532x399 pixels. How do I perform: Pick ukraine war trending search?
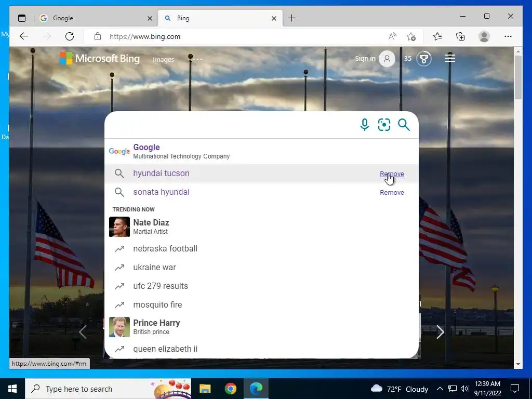click(x=261, y=268)
